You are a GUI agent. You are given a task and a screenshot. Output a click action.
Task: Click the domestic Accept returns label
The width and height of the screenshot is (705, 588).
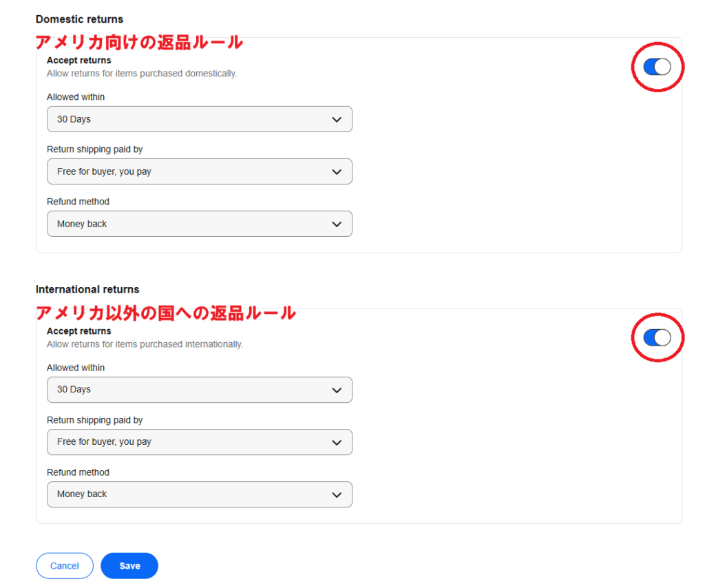coord(79,60)
